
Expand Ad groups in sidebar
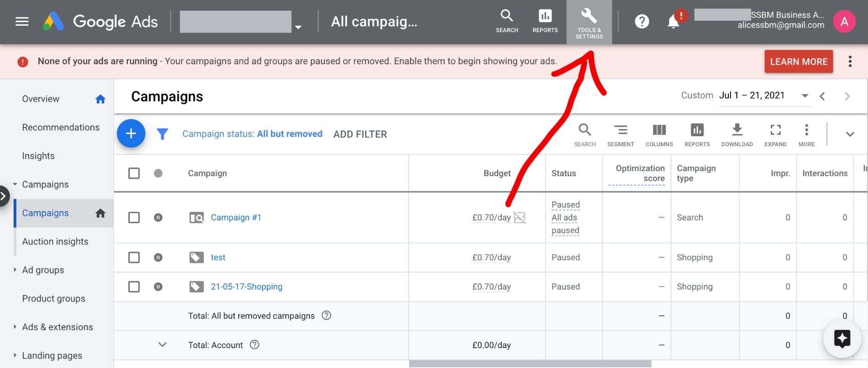point(15,270)
